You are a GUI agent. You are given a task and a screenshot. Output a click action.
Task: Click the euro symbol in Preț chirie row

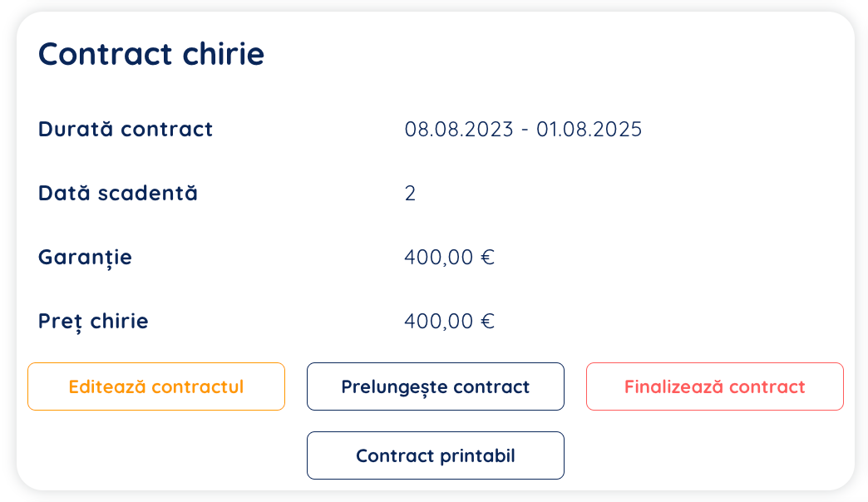click(x=488, y=322)
